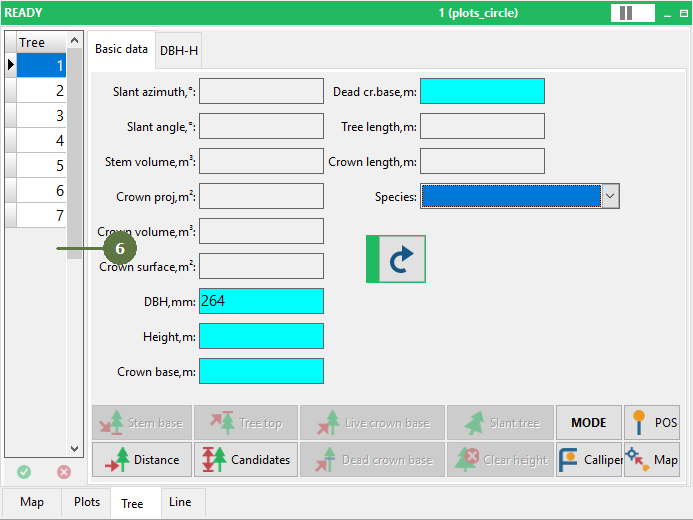
Task: Confirm with the green checkmark icon
Action: pyautogui.click(x=24, y=472)
